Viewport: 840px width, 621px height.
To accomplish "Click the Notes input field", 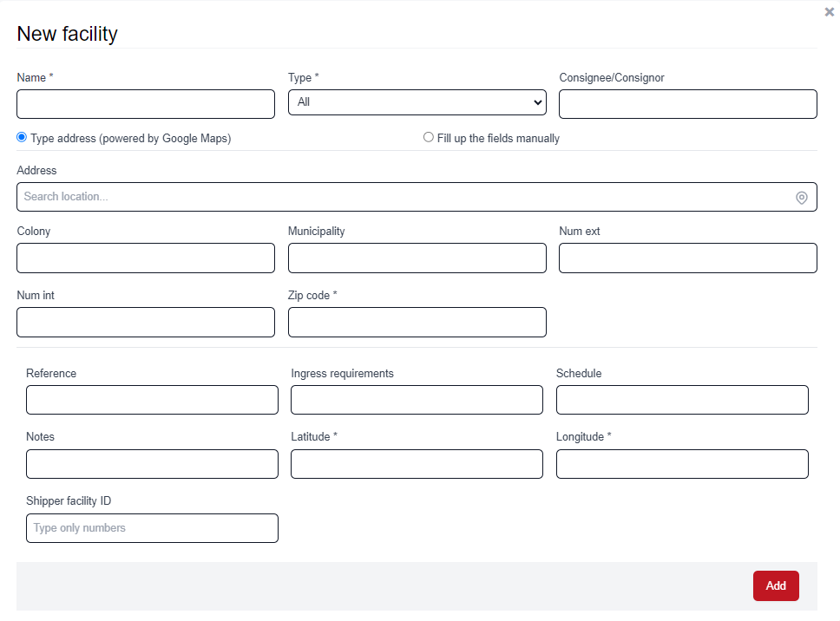I will pos(152,464).
